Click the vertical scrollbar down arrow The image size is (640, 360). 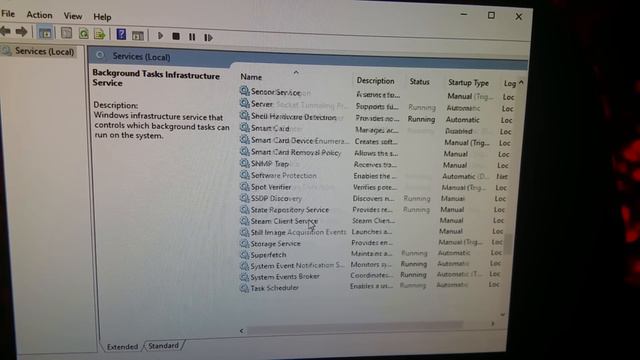tap(502, 314)
